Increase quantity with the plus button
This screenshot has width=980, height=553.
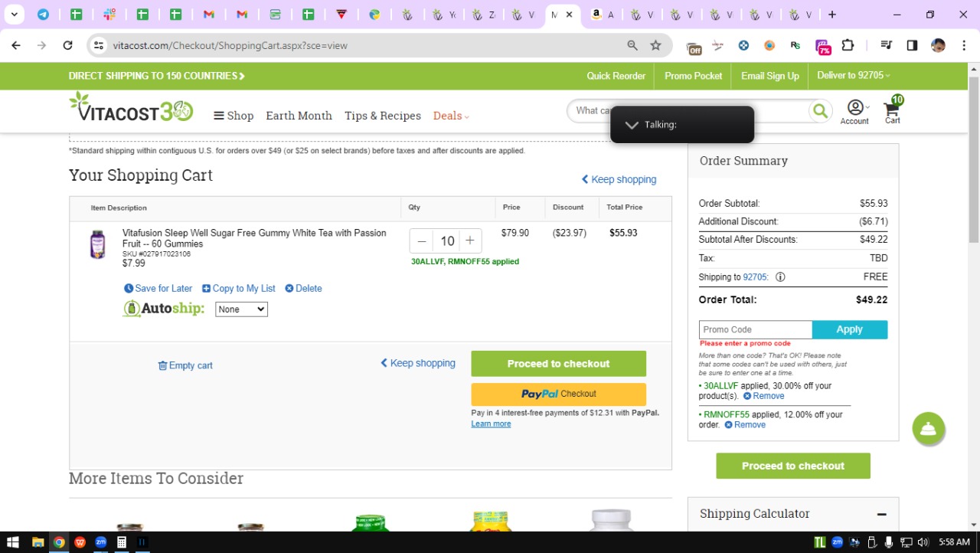tap(470, 241)
